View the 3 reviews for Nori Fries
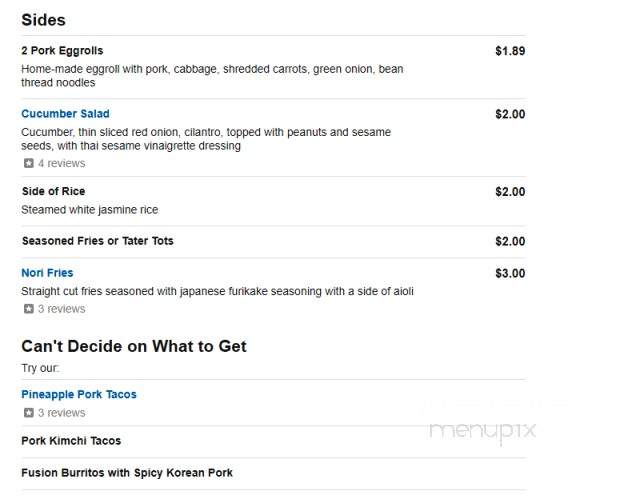This screenshot has width=644, height=499. pyautogui.click(x=62, y=308)
